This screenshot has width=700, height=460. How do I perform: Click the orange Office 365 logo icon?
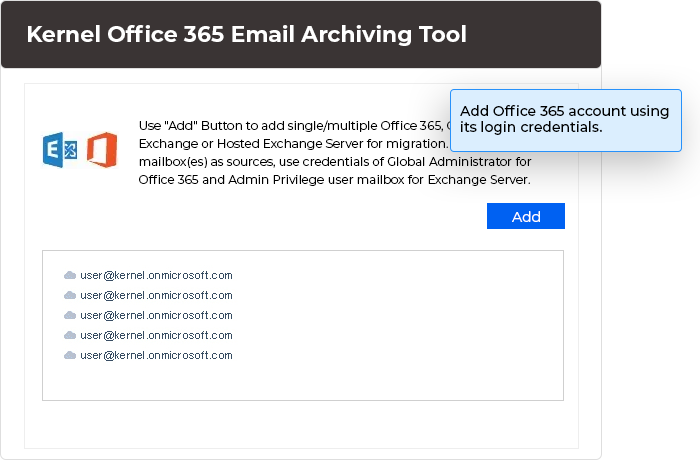[102, 150]
